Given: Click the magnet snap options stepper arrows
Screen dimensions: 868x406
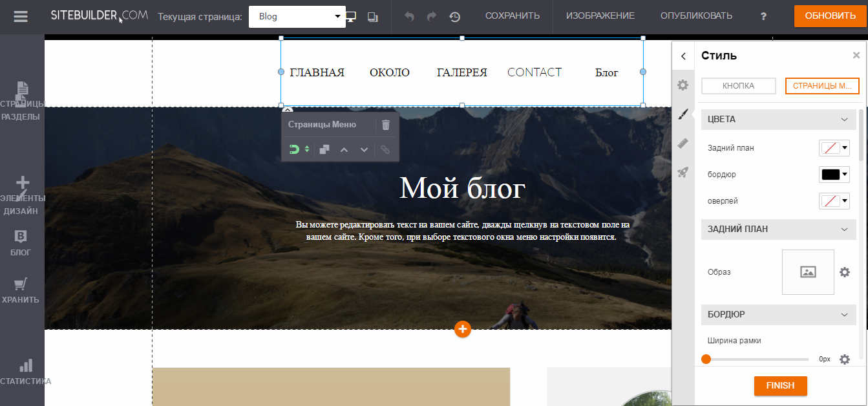Looking at the screenshot, I should point(307,149).
